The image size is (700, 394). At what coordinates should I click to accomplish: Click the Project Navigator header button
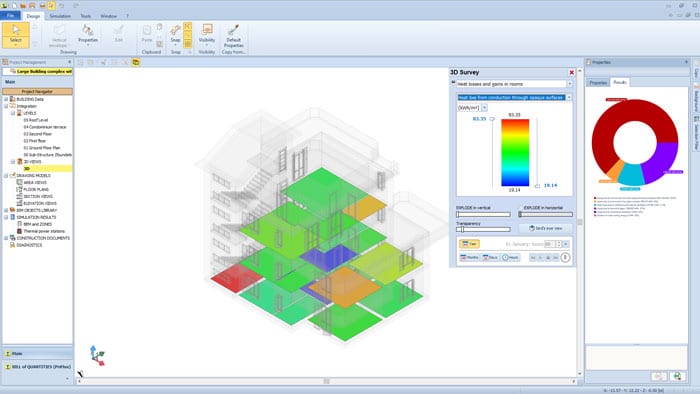[37, 91]
